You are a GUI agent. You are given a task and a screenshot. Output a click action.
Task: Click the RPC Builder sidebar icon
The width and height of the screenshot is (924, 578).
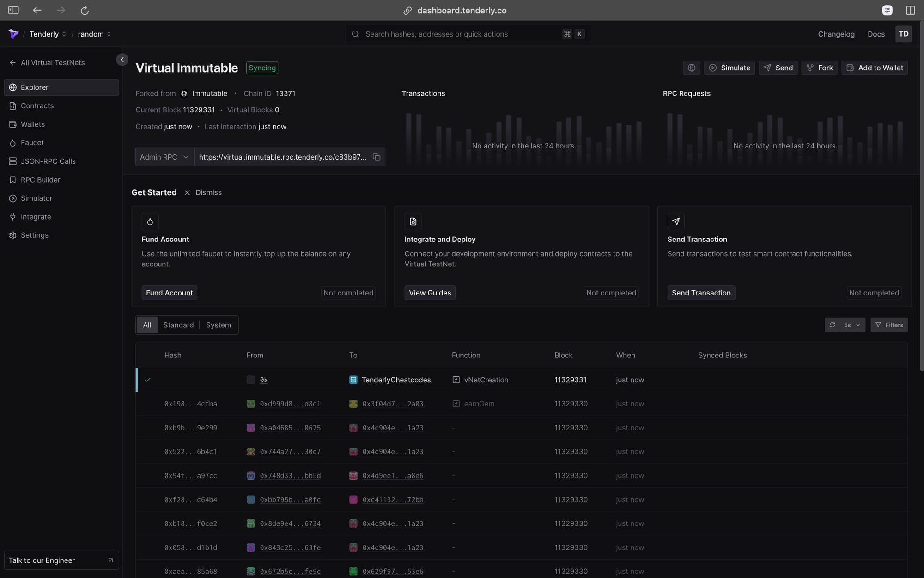click(x=12, y=180)
